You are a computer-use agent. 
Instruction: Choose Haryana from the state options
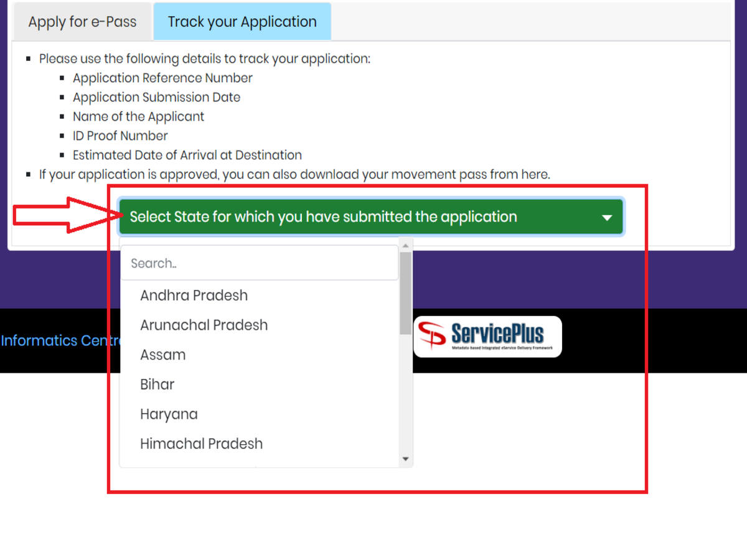pos(169,414)
